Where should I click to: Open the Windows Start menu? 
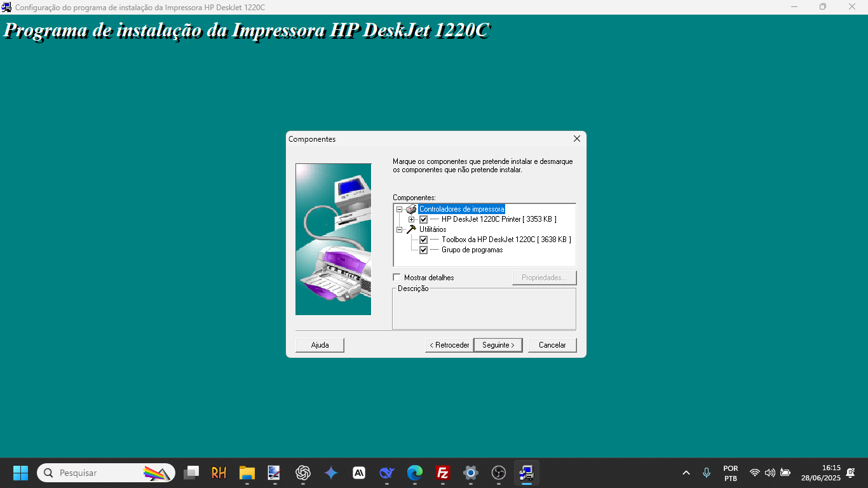tap(20, 473)
